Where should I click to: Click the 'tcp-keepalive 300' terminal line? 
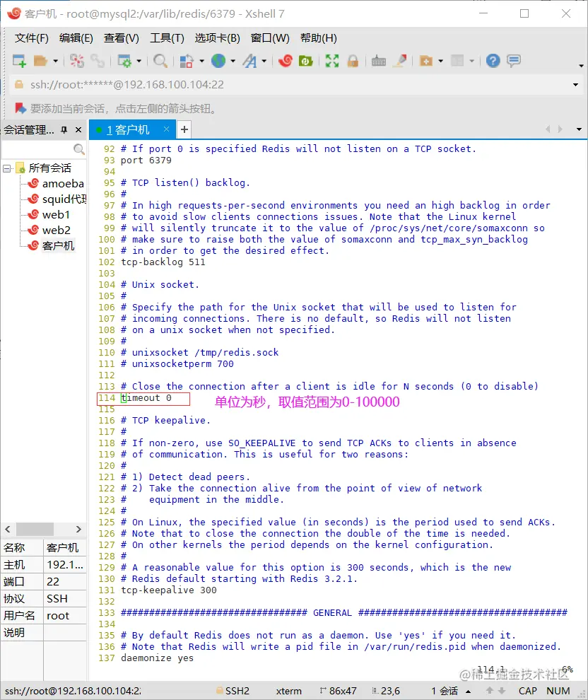click(169, 590)
